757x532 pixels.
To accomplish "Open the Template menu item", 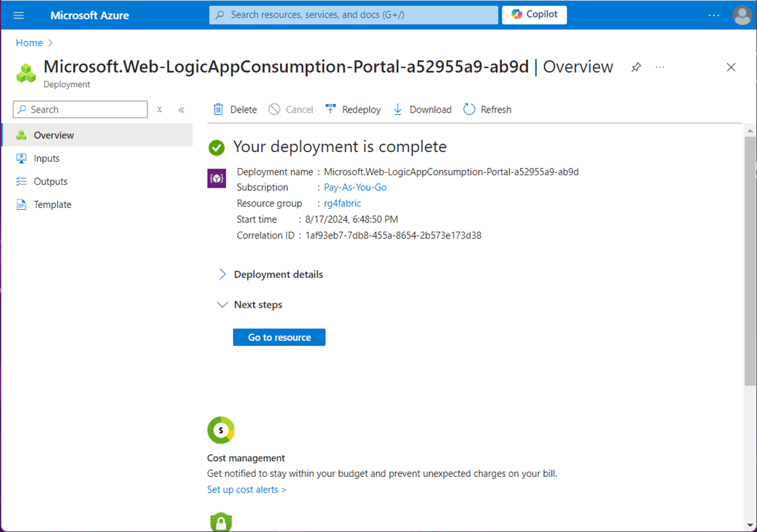I will (52, 205).
